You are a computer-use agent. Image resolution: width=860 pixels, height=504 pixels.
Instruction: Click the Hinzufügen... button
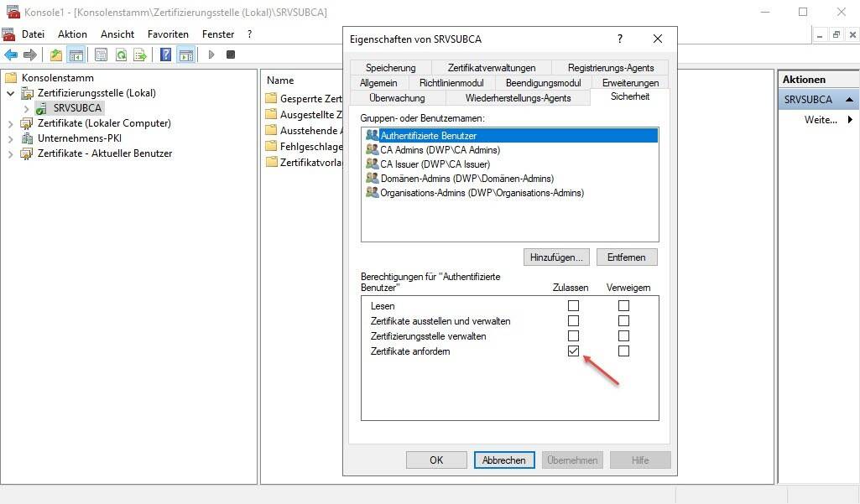pyautogui.click(x=556, y=257)
